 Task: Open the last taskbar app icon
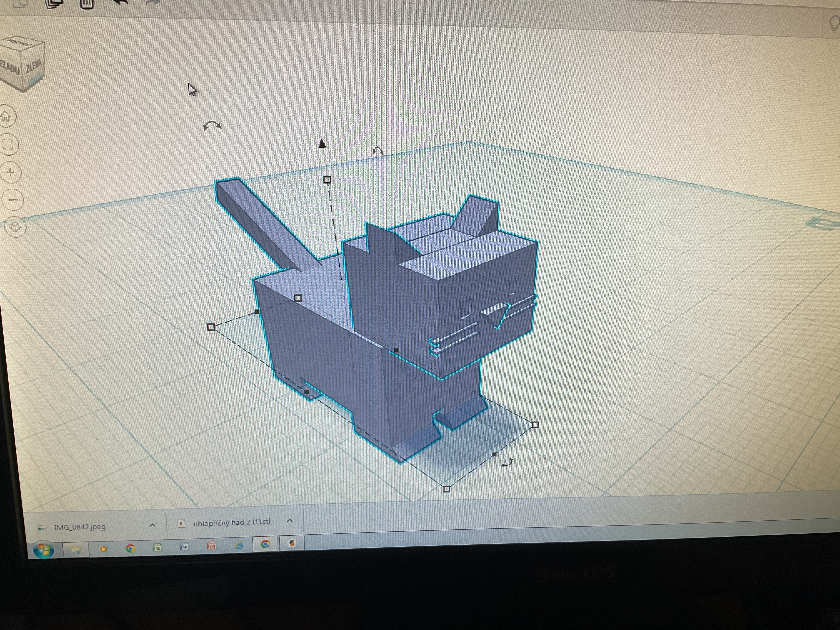(x=292, y=543)
